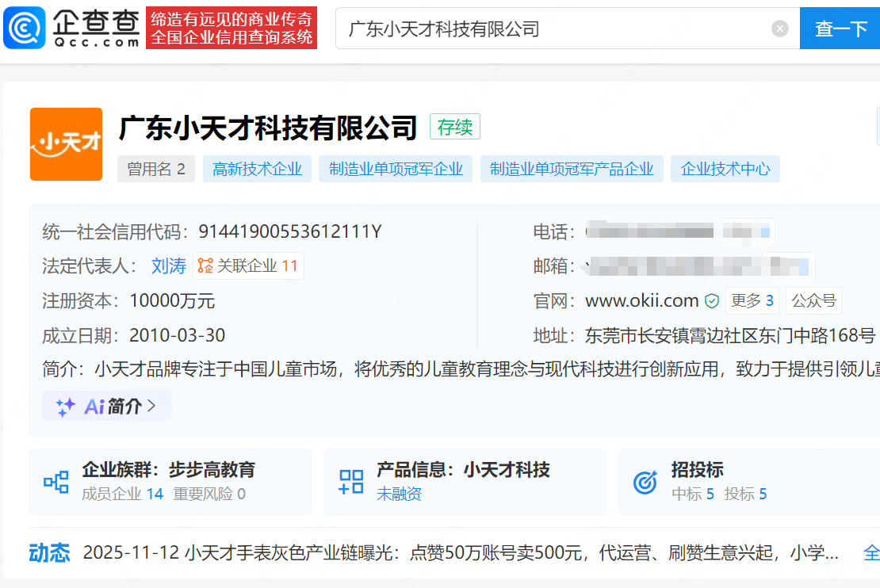Select the 企业技术中心 tag
This screenshot has width=880, height=588.
pyautogui.click(x=725, y=169)
